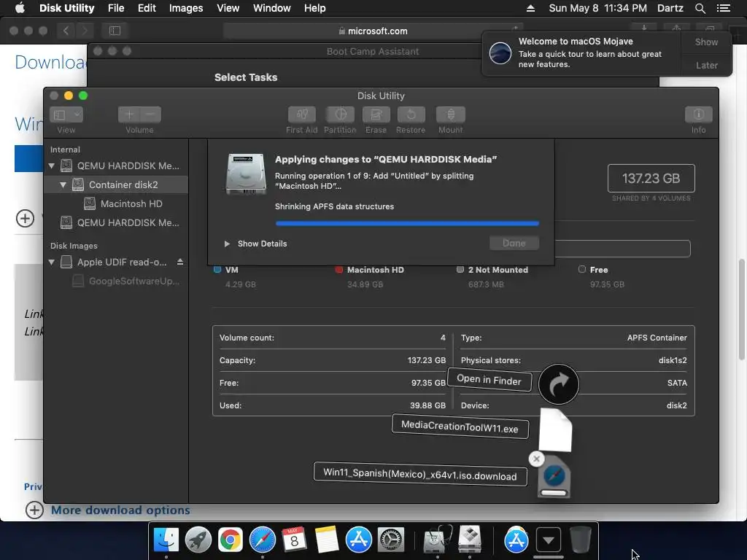This screenshot has height=560, width=747.
Task: Open Launchpad rocket in the Dock
Action: click(198, 540)
